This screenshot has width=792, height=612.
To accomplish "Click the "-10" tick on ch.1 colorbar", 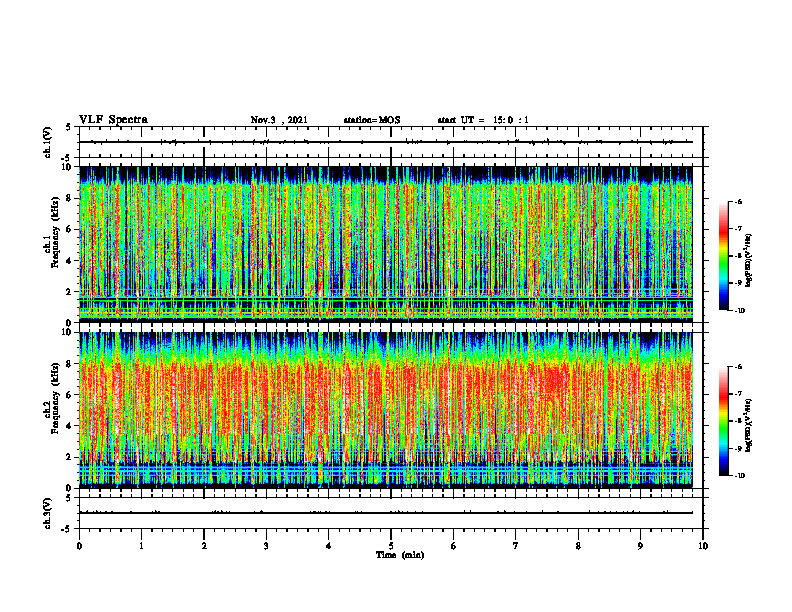I will (739, 311).
